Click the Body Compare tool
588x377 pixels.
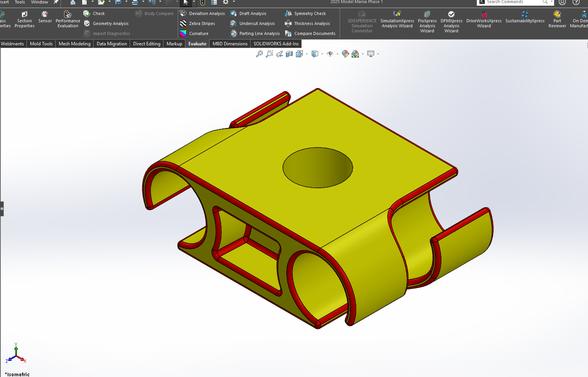154,13
